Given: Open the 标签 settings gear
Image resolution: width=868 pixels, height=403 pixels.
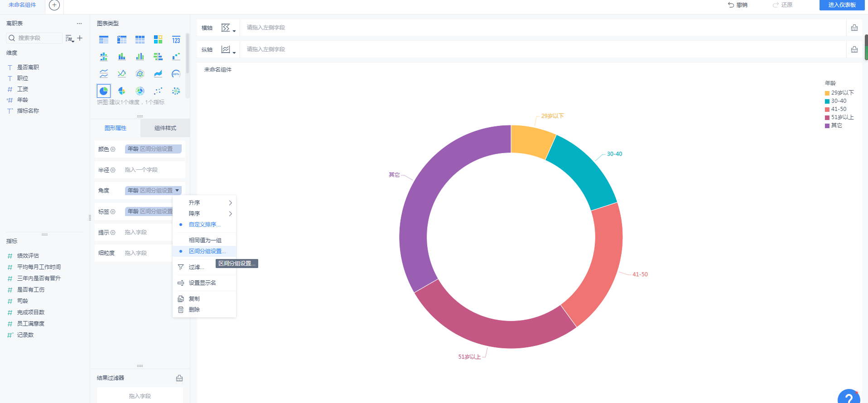Looking at the screenshot, I should 113,211.
